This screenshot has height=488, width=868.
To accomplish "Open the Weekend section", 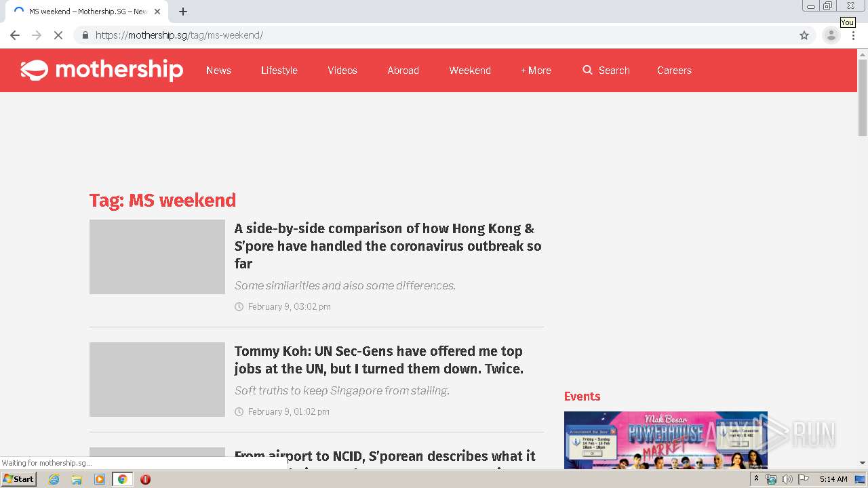I will coord(470,70).
